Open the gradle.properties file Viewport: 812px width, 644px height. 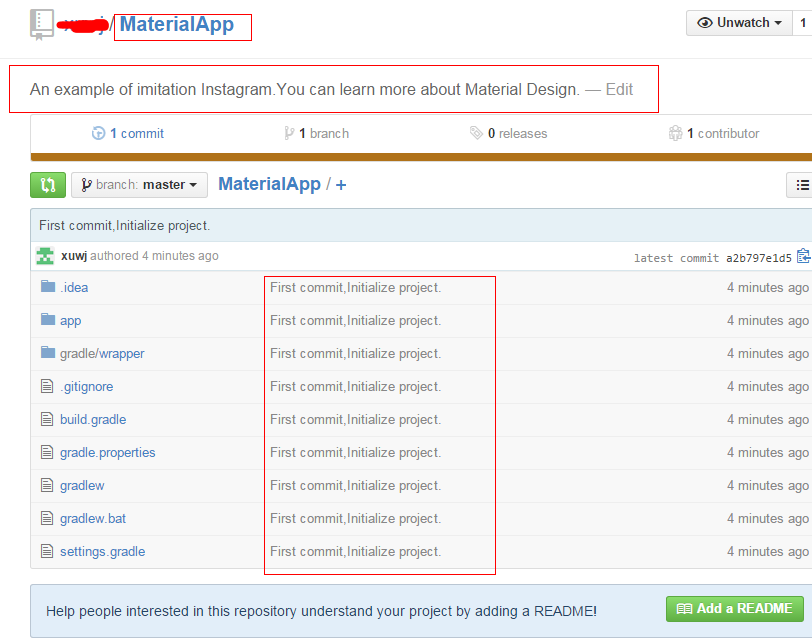(x=107, y=453)
